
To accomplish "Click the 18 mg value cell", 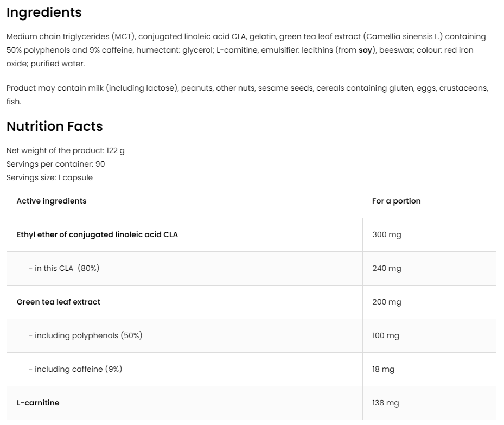I will tap(384, 369).
